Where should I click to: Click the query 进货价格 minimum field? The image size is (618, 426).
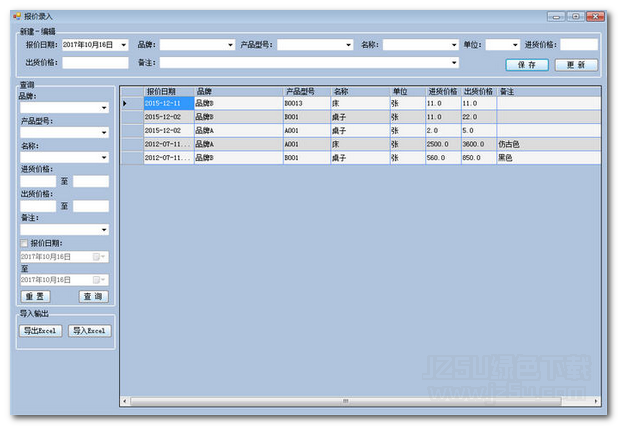tap(38, 181)
